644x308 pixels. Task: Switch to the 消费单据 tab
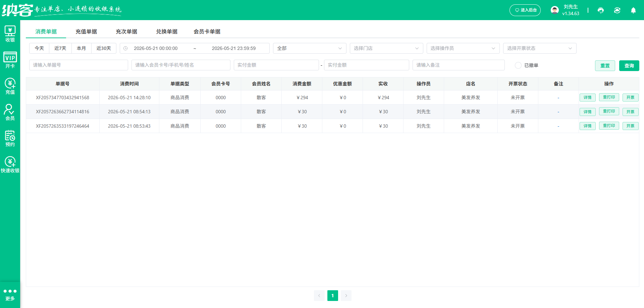46,32
